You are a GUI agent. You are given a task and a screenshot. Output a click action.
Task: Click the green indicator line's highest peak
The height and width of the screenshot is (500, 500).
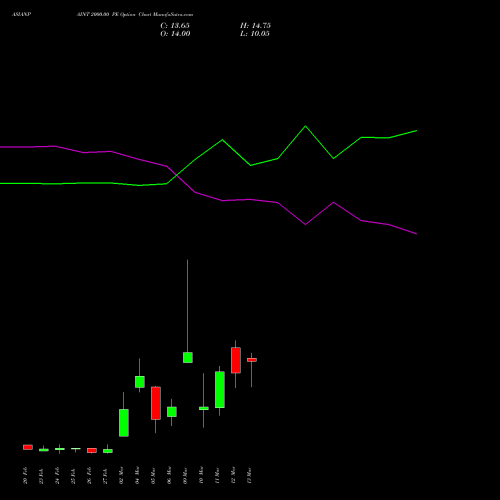(x=305, y=126)
